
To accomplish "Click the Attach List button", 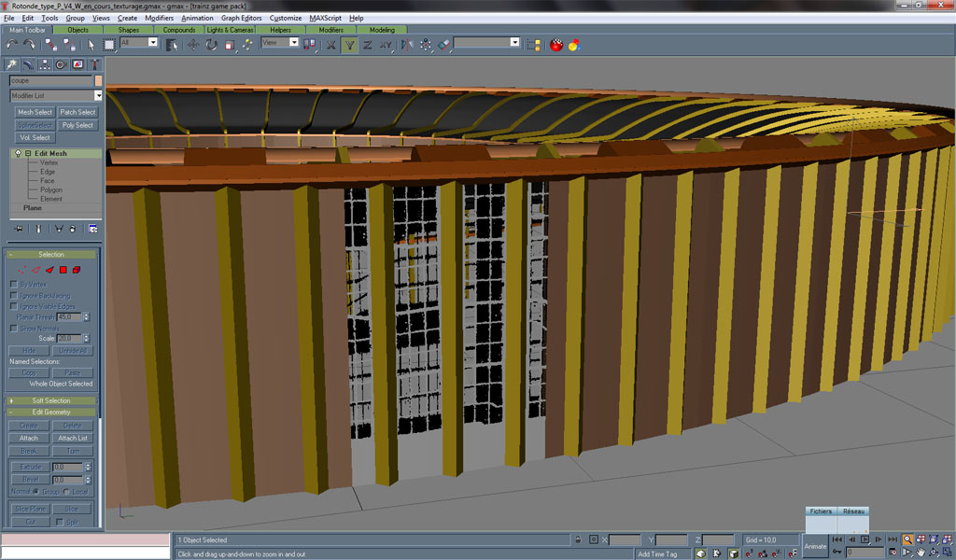I will tap(73, 438).
